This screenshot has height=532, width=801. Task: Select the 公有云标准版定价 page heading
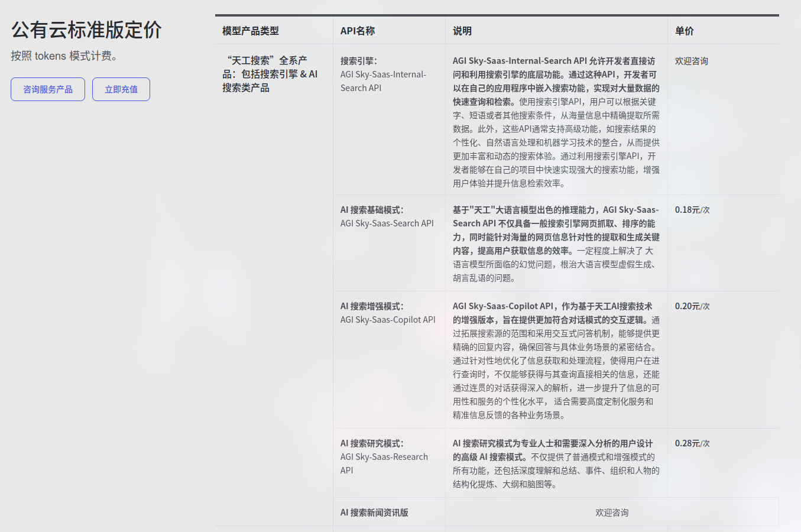pos(86,30)
